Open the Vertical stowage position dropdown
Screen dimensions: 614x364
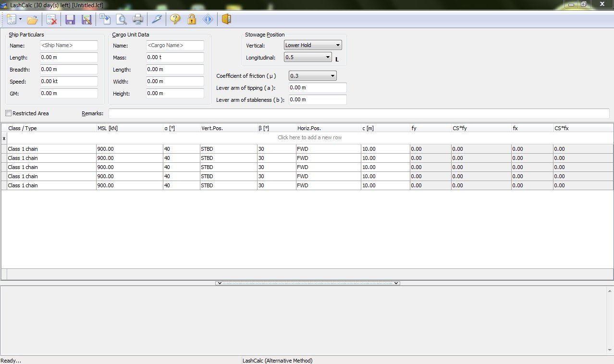pos(338,45)
